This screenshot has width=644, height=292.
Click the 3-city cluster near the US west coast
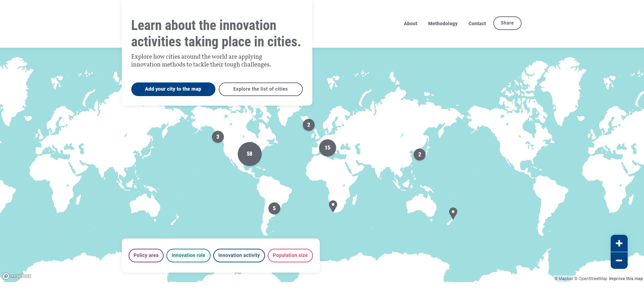pos(218,137)
